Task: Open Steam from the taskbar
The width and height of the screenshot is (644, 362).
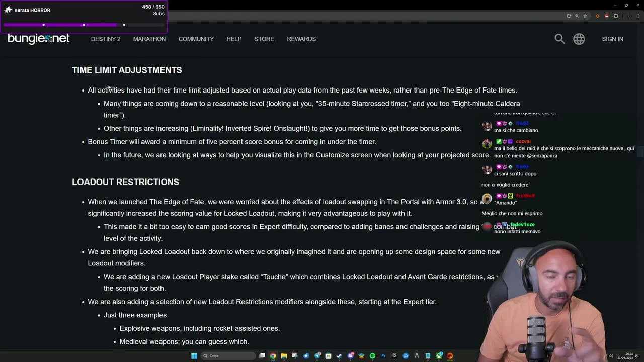Action: coord(339,356)
